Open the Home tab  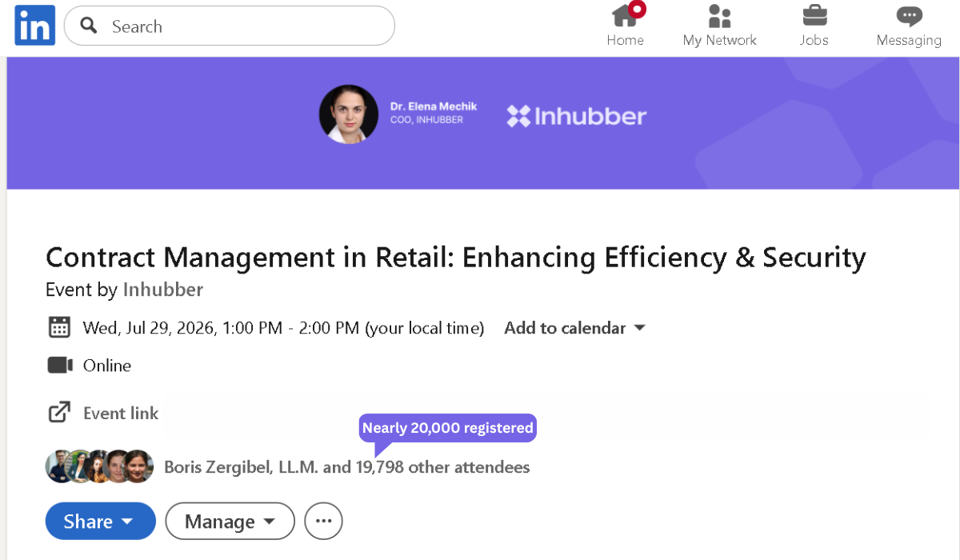626,26
